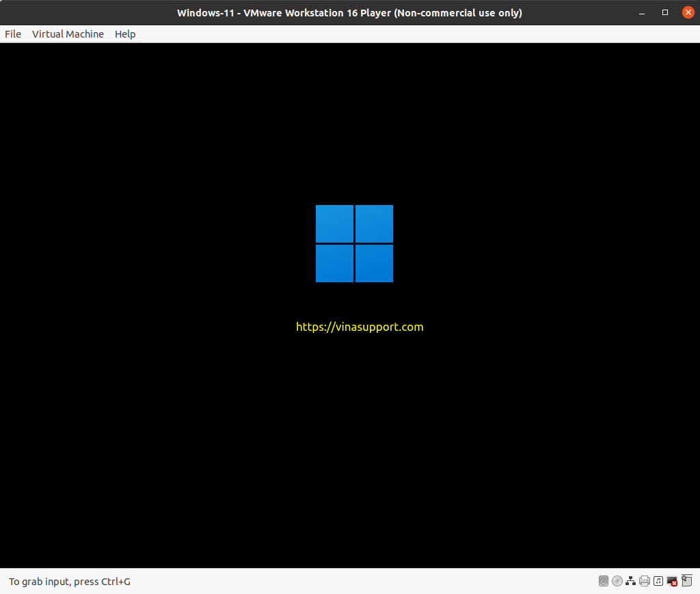Click the 'To grab input, press Ctrl+G' text
Image resolution: width=700 pixels, height=594 pixels.
click(x=70, y=582)
